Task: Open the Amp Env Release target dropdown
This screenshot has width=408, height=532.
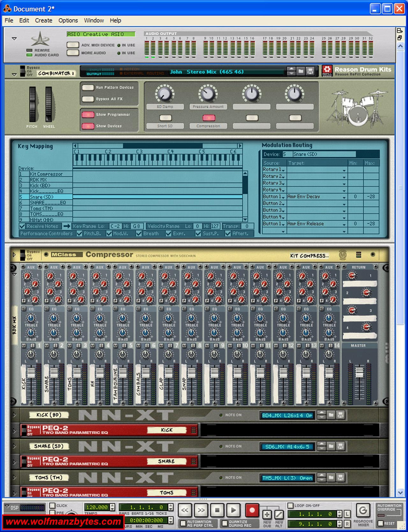Action: tap(344, 224)
